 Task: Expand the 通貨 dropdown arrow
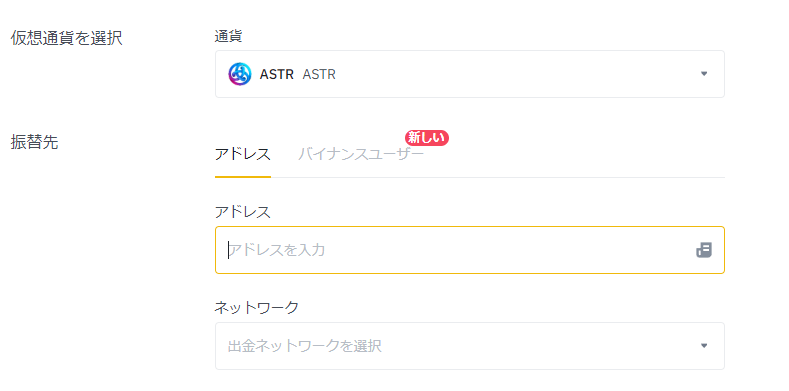[704, 74]
